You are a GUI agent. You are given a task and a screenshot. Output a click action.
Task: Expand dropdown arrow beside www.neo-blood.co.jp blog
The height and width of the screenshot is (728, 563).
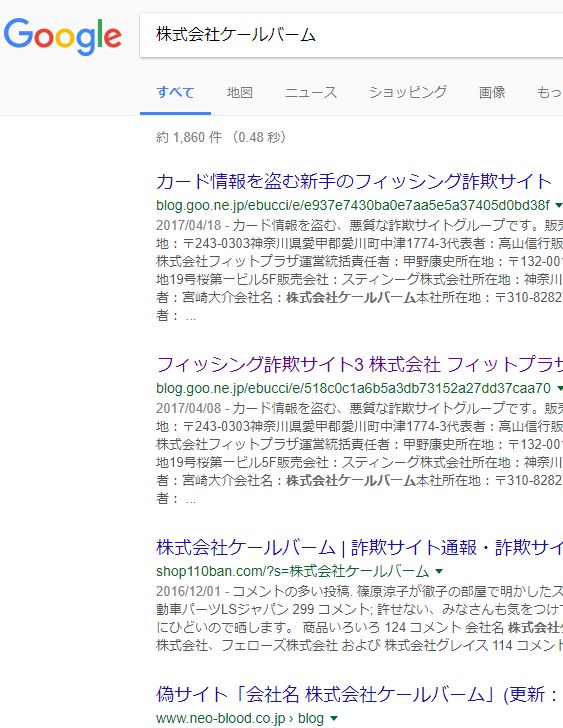point(333,719)
